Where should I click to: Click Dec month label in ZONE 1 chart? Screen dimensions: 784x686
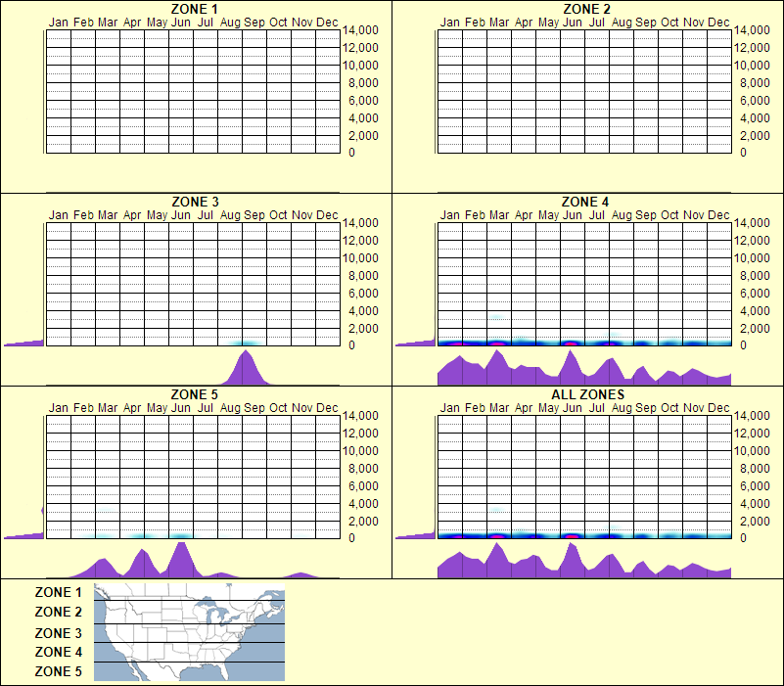click(327, 23)
